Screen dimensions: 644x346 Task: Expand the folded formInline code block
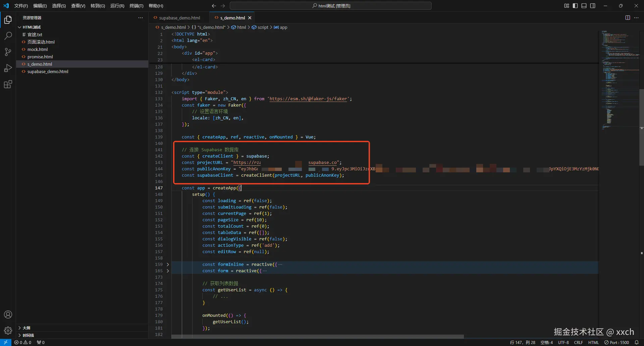tap(168, 265)
